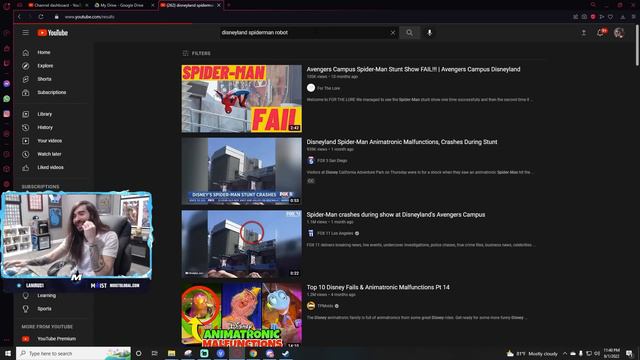Image resolution: width=640 pixels, height=360 pixels.
Task: Open File Explorer from the taskbar
Action: click(171, 353)
